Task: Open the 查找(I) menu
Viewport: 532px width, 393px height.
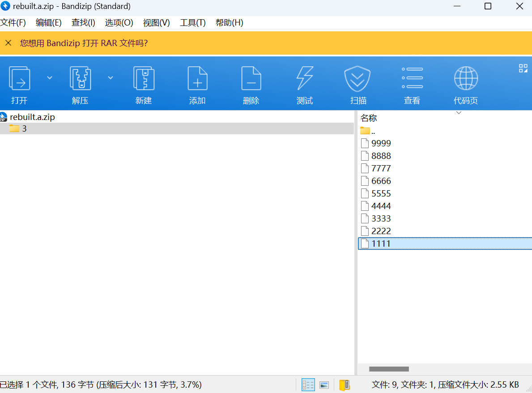Action: point(83,23)
